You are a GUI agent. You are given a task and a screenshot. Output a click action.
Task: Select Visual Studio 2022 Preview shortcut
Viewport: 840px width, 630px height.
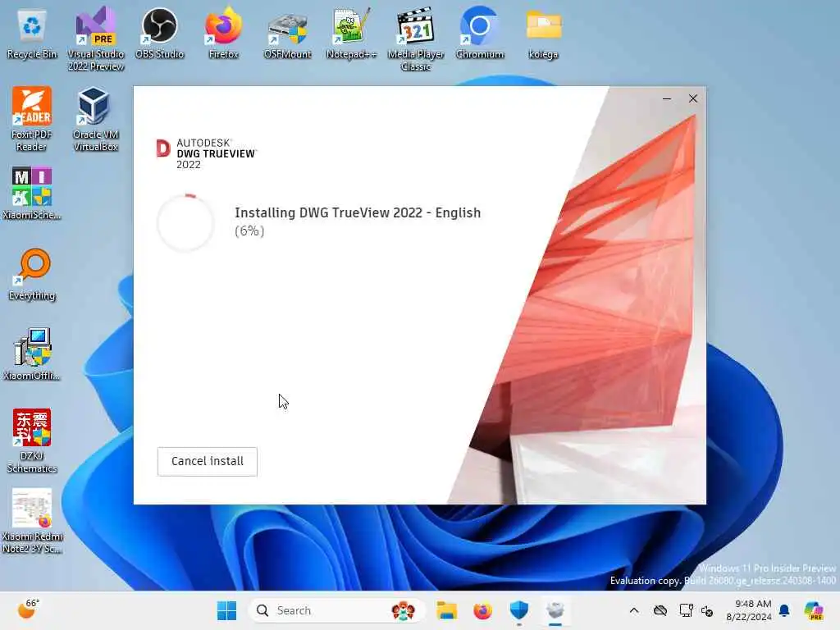tap(96, 39)
